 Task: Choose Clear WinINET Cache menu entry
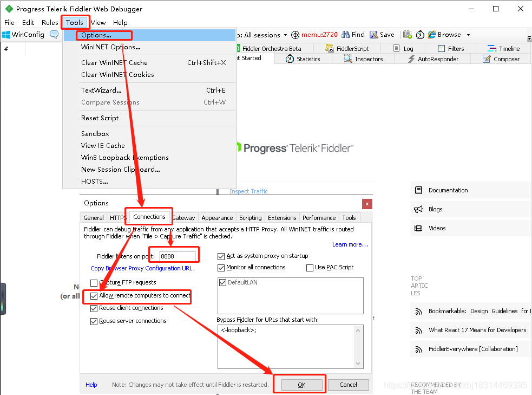pyautogui.click(x=150, y=62)
